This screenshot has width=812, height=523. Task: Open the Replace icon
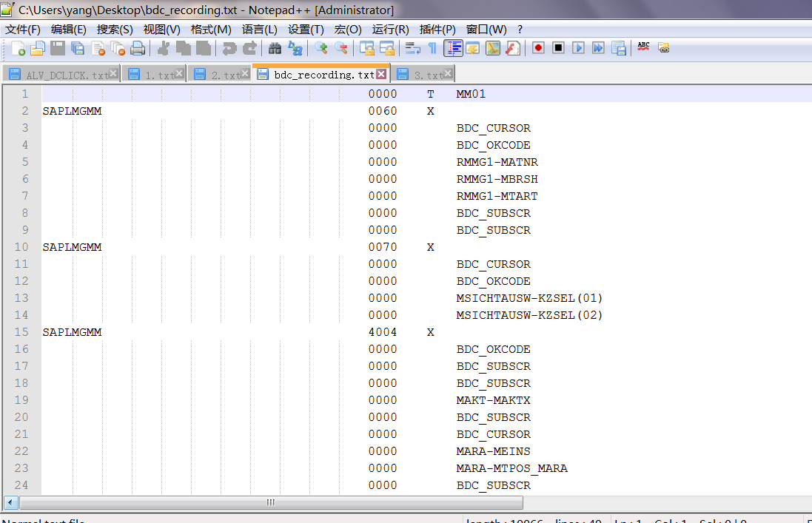(295, 48)
